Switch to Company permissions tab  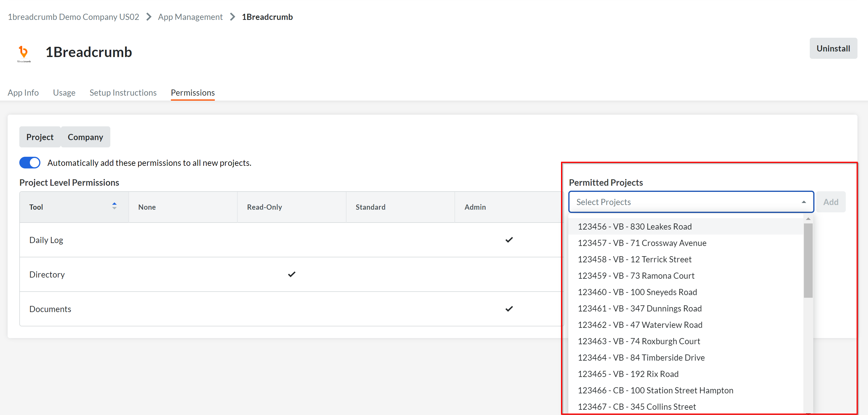[x=85, y=137]
